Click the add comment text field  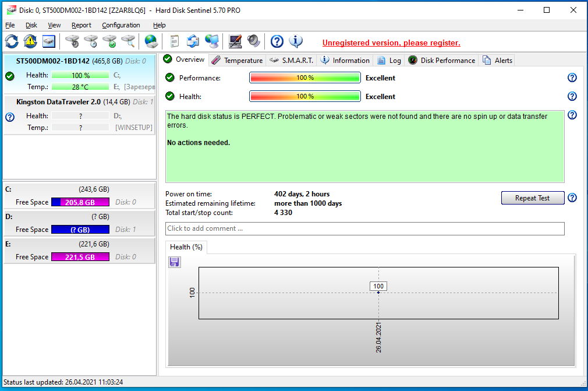pyautogui.click(x=364, y=228)
